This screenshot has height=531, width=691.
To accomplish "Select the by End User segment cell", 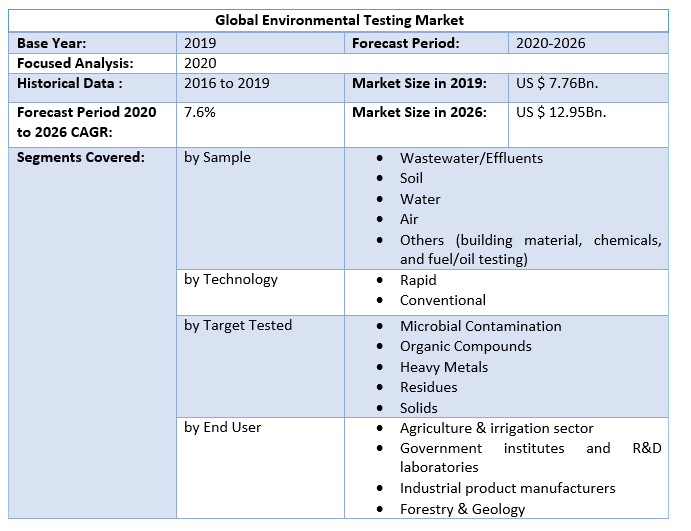I will [222, 427].
